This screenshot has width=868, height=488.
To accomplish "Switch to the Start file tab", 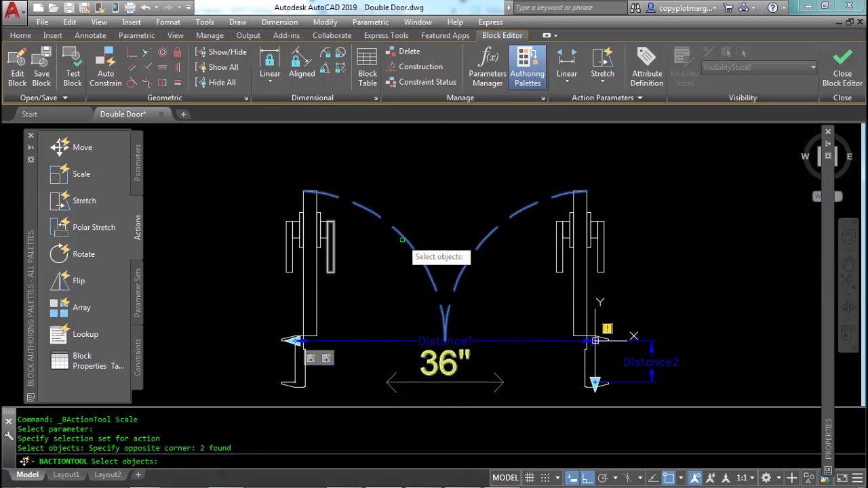I will pos(29,115).
